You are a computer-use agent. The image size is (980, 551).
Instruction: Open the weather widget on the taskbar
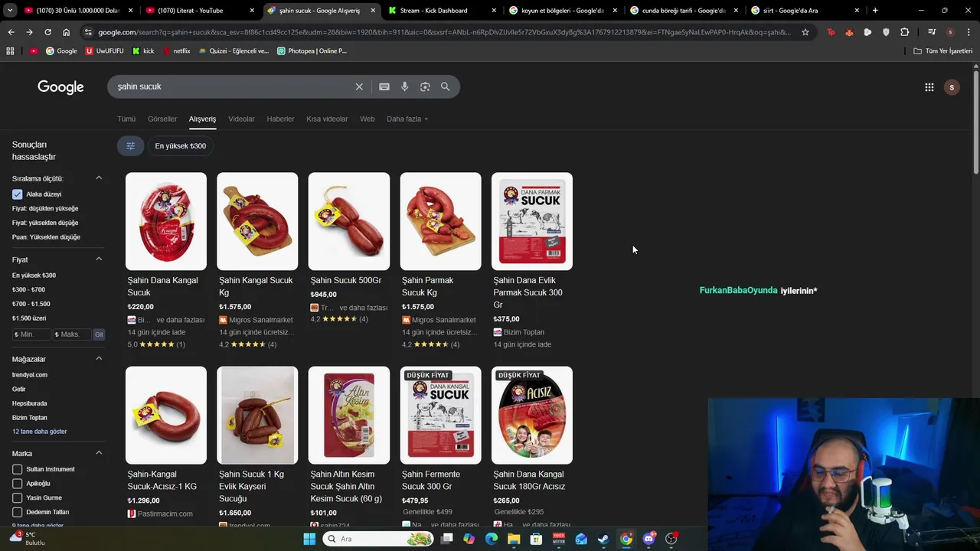(x=28, y=539)
